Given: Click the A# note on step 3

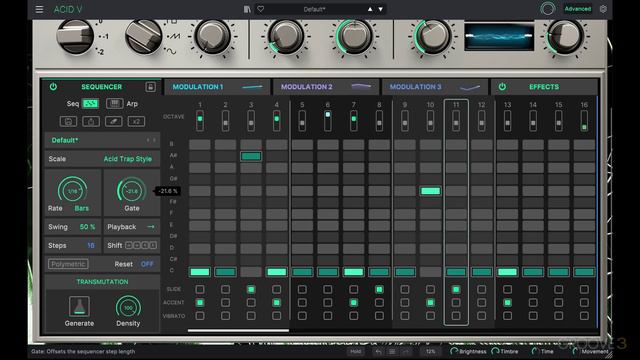Looking at the screenshot, I should [251, 156].
